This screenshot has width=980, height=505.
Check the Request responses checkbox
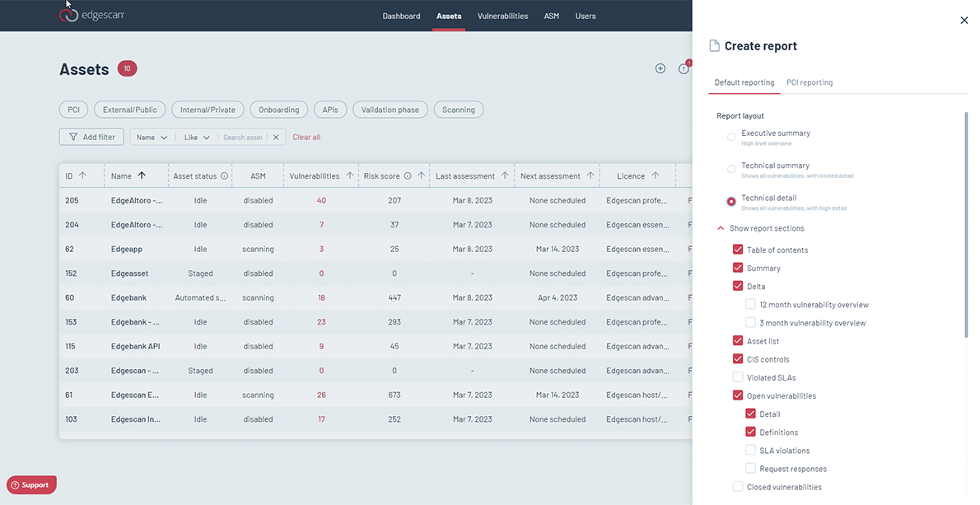pyautogui.click(x=750, y=468)
